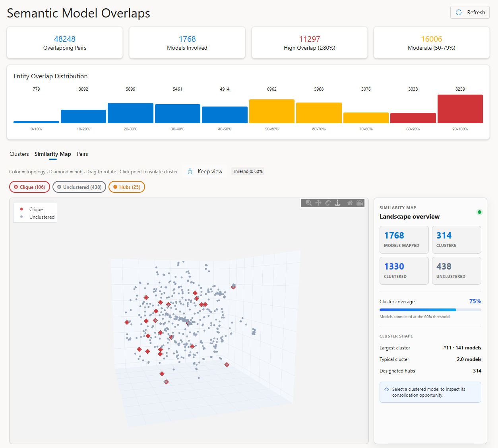Click the 40-50% blue histogram bar
The image size is (498, 448).
tap(225, 115)
